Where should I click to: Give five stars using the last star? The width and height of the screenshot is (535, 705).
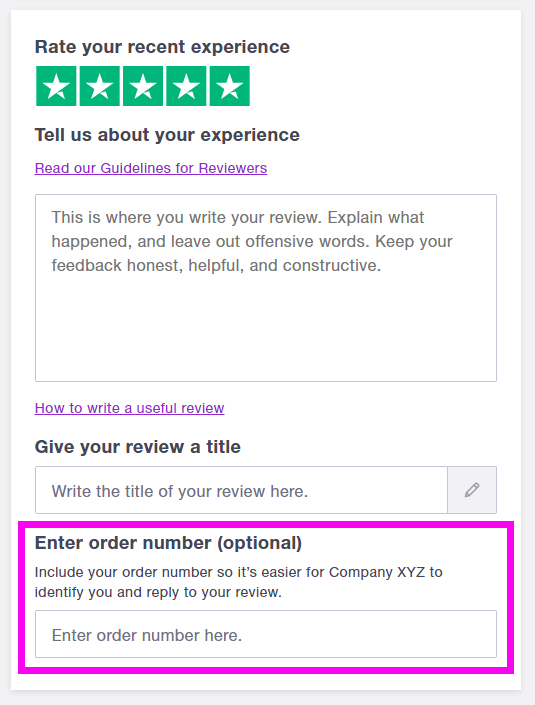pyautogui.click(x=230, y=86)
